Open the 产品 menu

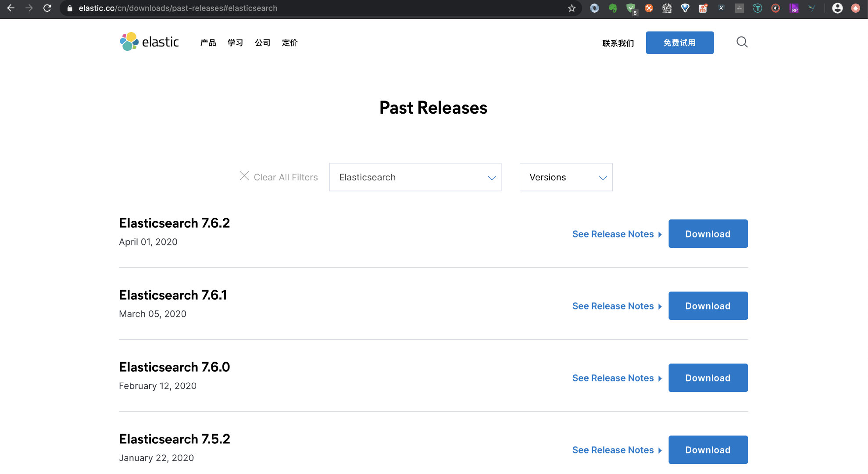(x=208, y=43)
